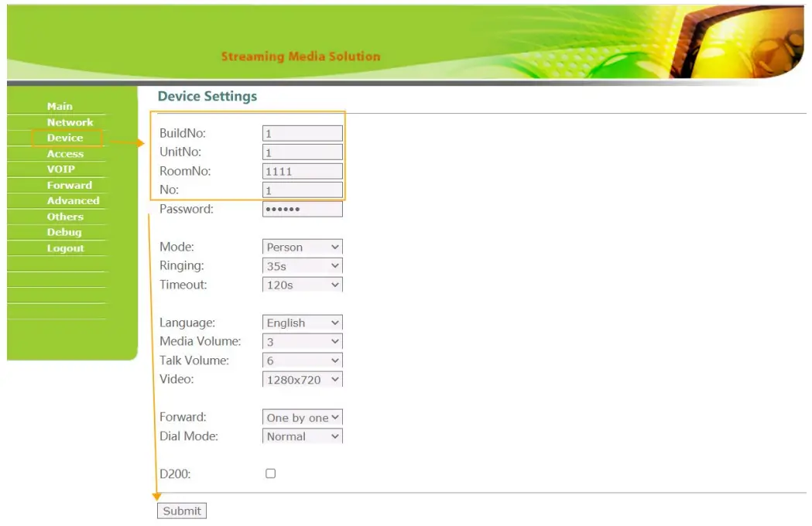Open the Access configuration page

[65, 153]
